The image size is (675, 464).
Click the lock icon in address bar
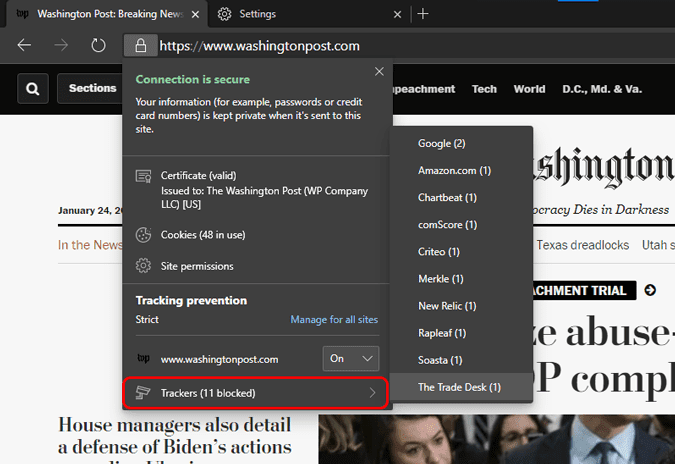pos(140,46)
